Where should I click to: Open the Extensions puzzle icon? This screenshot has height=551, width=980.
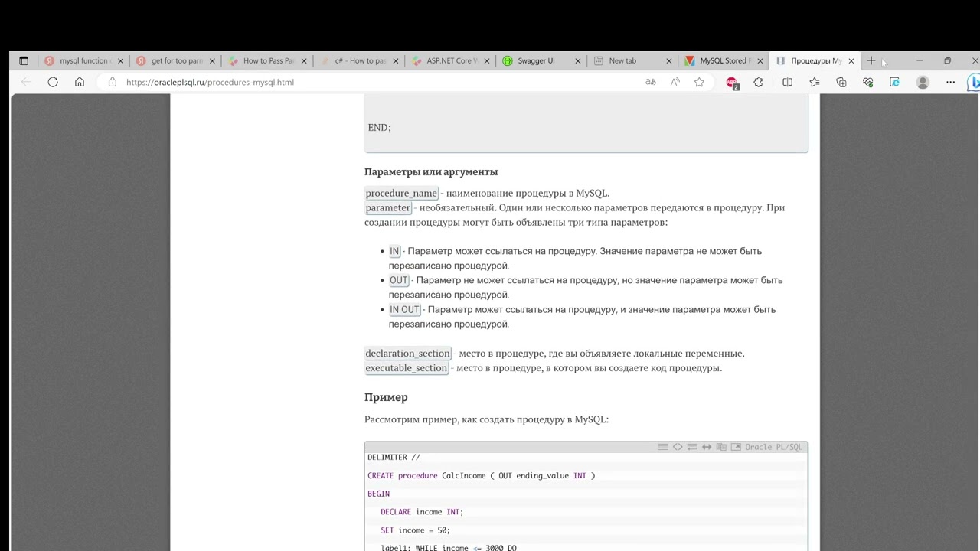pos(758,82)
